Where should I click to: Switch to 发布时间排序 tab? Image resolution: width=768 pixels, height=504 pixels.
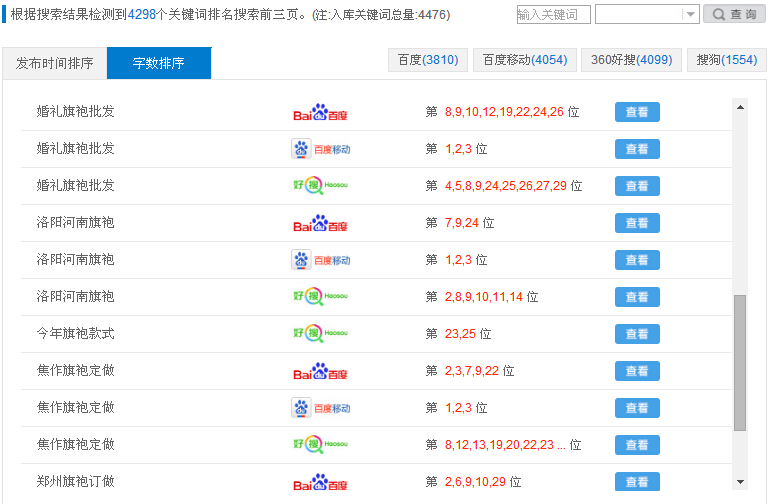click(54, 63)
